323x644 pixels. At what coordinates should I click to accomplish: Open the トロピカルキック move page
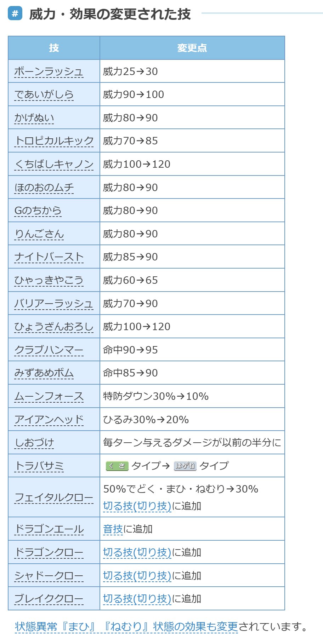click(54, 141)
